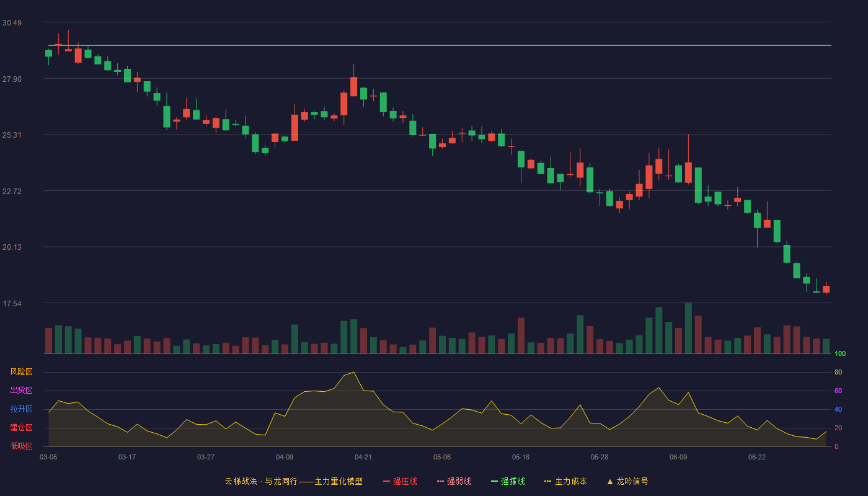Select the 出货区 zone label
The width and height of the screenshot is (868, 496).
pyautogui.click(x=21, y=391)
